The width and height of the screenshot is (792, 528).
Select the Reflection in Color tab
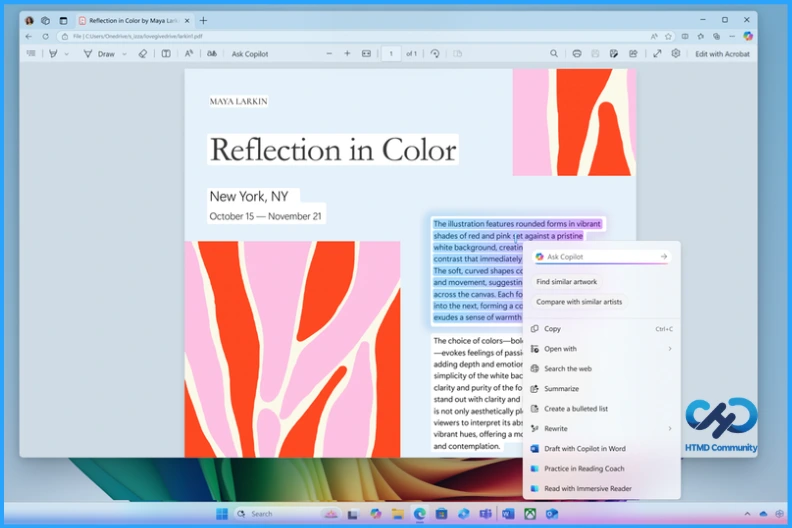pos(134,21)
